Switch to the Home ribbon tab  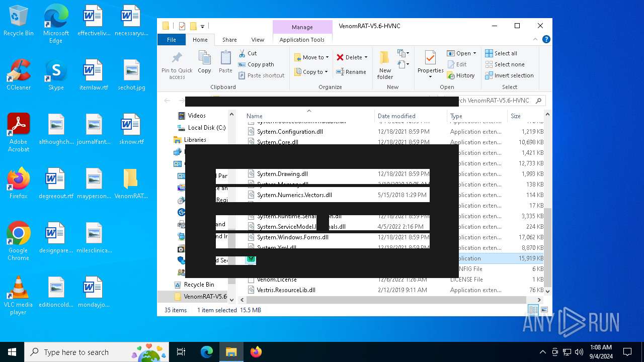[200, 40]
